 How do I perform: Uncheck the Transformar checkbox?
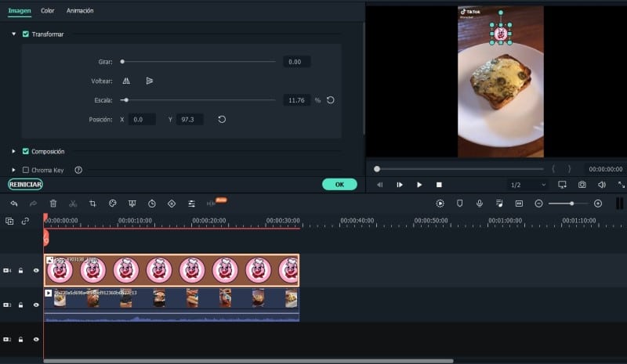pos(26,34)
